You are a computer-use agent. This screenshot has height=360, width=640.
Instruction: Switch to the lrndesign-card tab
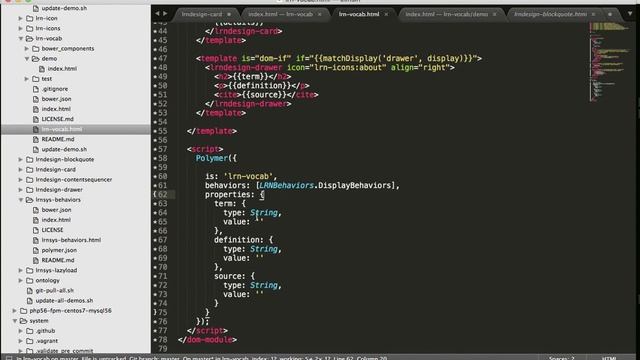202,14
